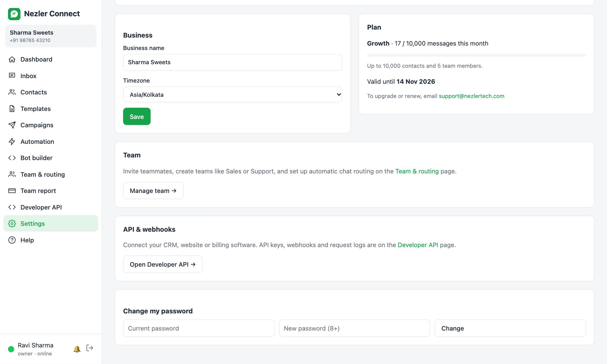The height and width of the screenshot is (364, 607).
Task: Click the Bot builder code brackets icon
Action: [x=12, y=158]
